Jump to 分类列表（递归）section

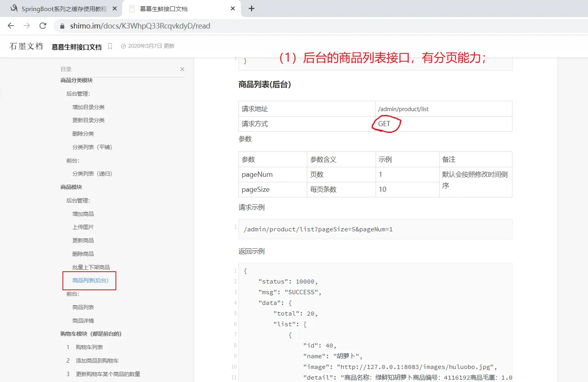tap(92, 174)
